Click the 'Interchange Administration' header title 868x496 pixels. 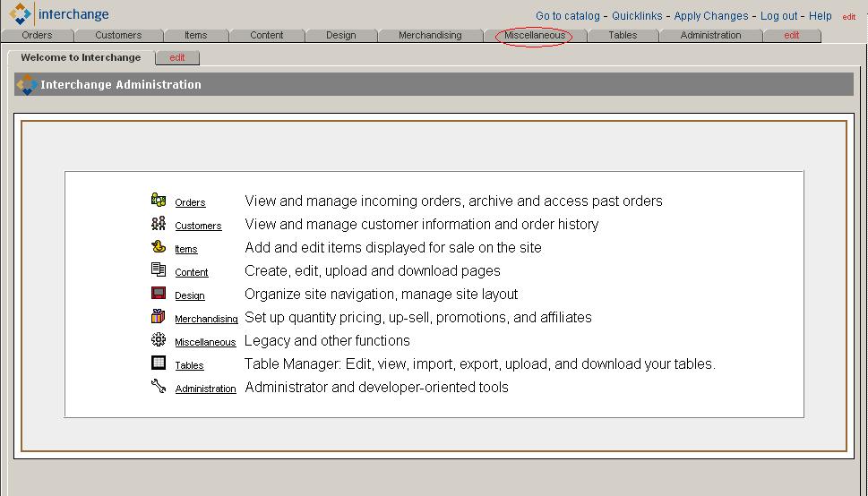121,85
